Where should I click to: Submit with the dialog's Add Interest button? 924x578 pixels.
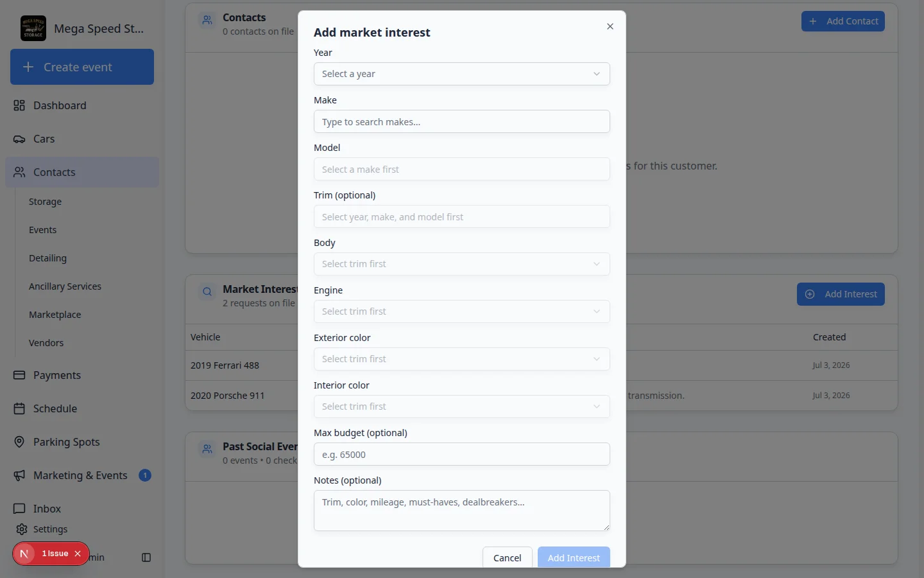click(x=574, y=557)
